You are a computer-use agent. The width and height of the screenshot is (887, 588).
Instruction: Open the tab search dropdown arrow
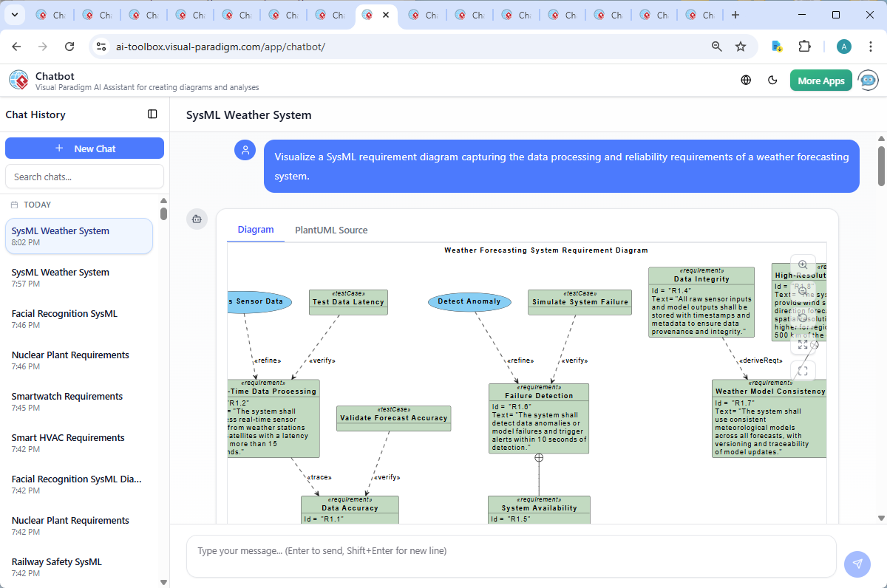(x=16, y=15)
